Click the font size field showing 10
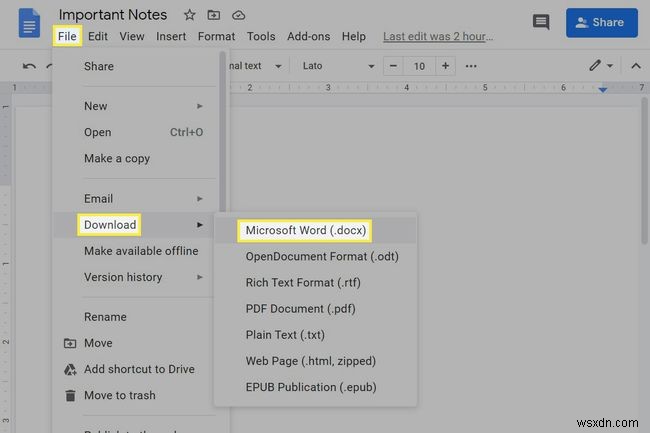Screen dimensions: 650x433 419,66
